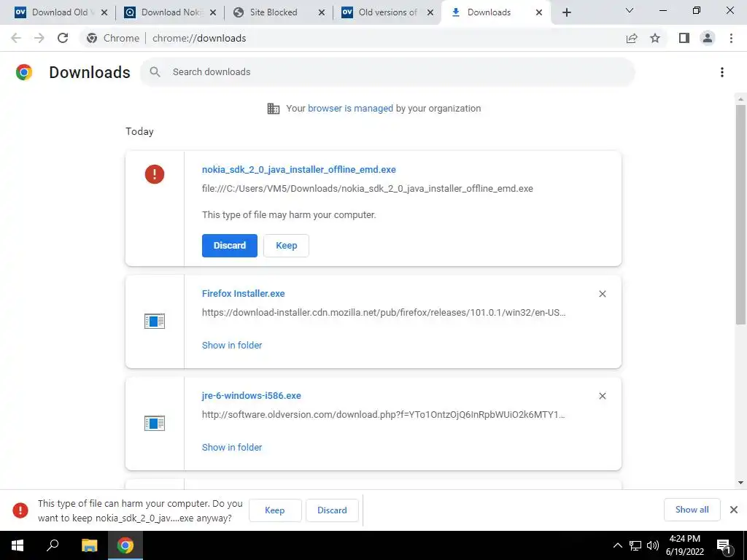747x560 pixels.
Task: Click Discard in the bottom download shelf
Action: click(332, 510)
